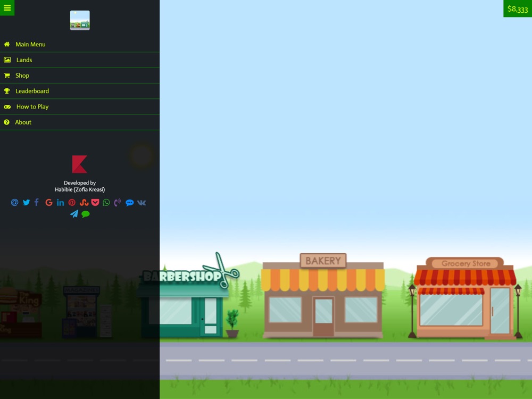The width and height of the screenshot is (532, 399).
Task: Open the About menu item
Action: (x=80, y=122)
